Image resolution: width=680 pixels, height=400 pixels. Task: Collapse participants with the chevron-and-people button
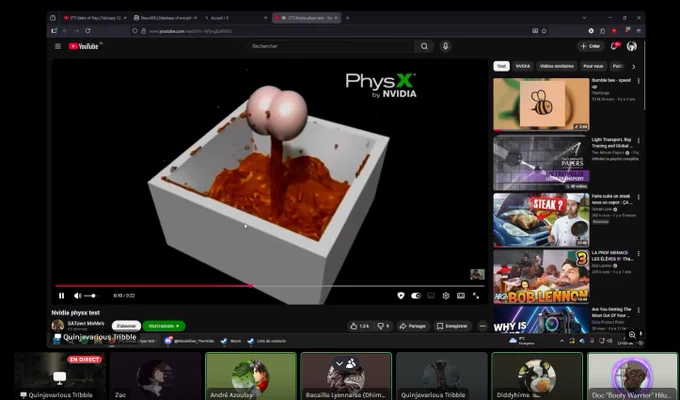[x=345, y=364]
